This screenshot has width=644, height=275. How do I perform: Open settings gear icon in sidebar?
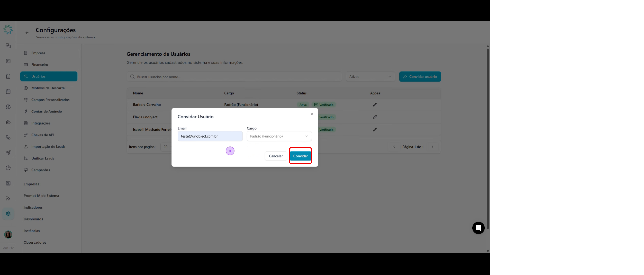coord(8,214)
